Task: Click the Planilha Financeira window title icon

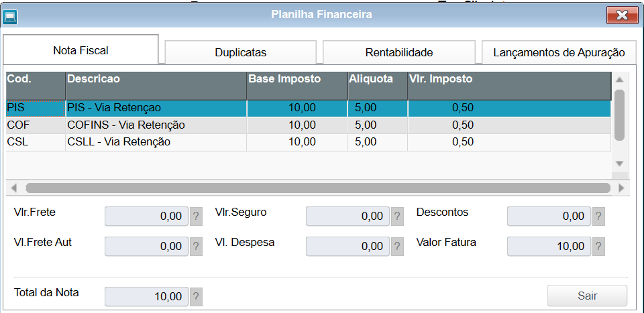Action: click(x=11, y=15)
